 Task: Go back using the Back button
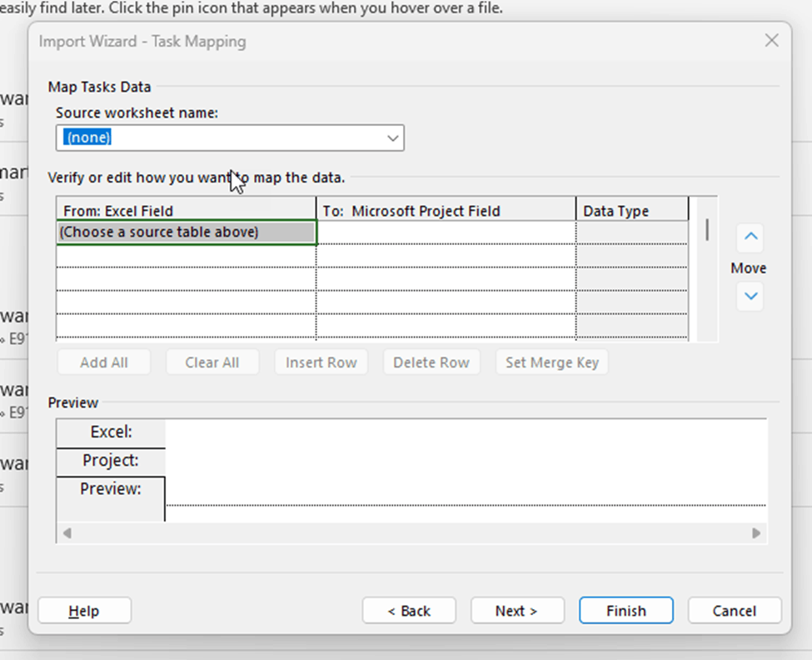coord(409,610)
